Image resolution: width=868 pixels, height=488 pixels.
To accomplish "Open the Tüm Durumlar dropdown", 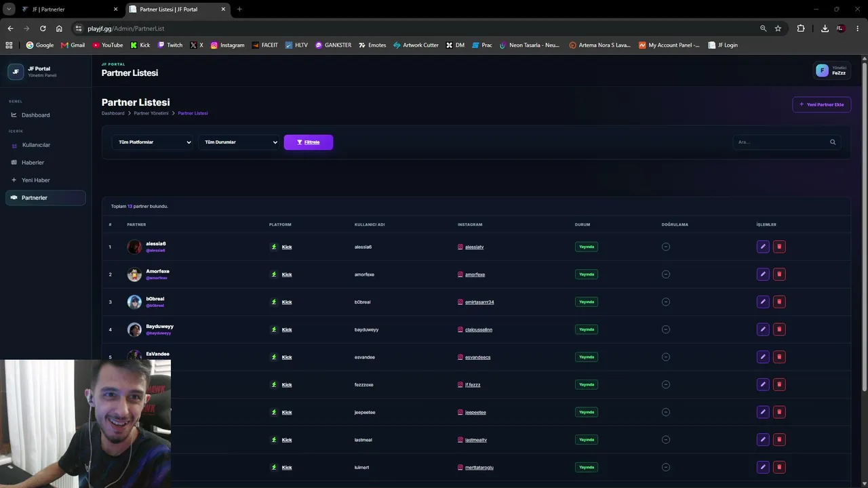I will (x=240, y=142).
